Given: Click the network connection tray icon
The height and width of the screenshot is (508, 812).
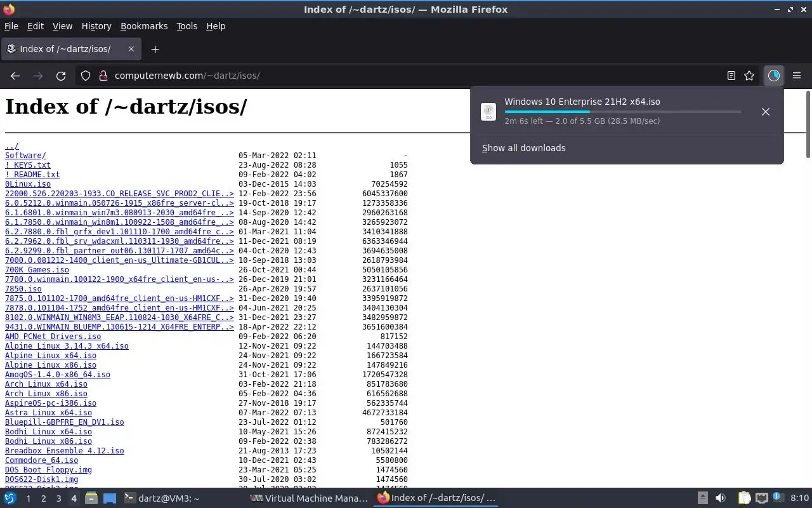Looking at the screenshot, I should tap(762, 498).
